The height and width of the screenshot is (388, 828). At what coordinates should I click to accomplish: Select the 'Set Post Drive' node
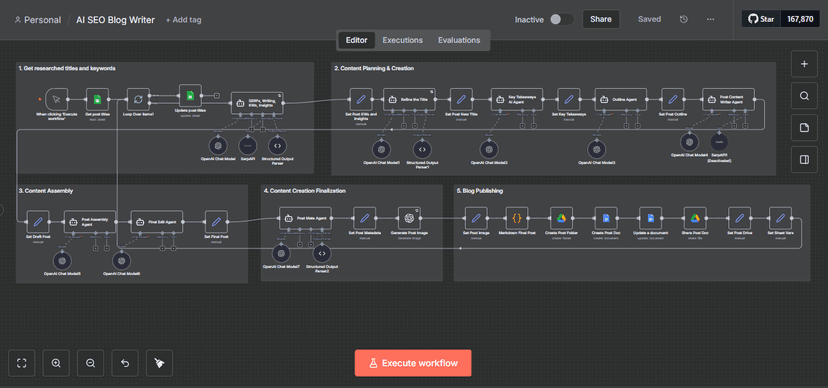[739, 217]
